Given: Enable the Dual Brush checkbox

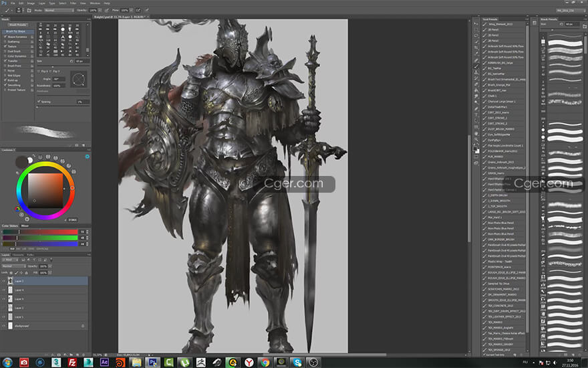Looking at the screenshot, I should click(5, 51).
